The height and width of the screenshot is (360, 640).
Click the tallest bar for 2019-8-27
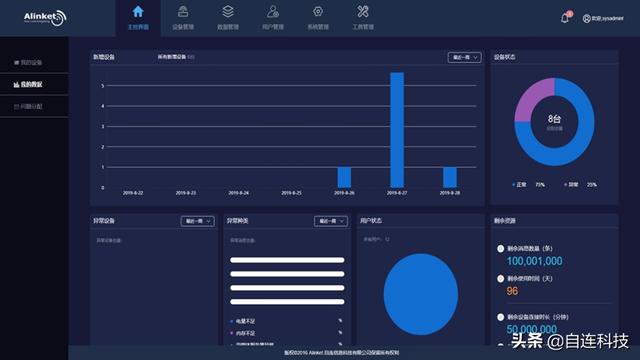coord(397,130)
